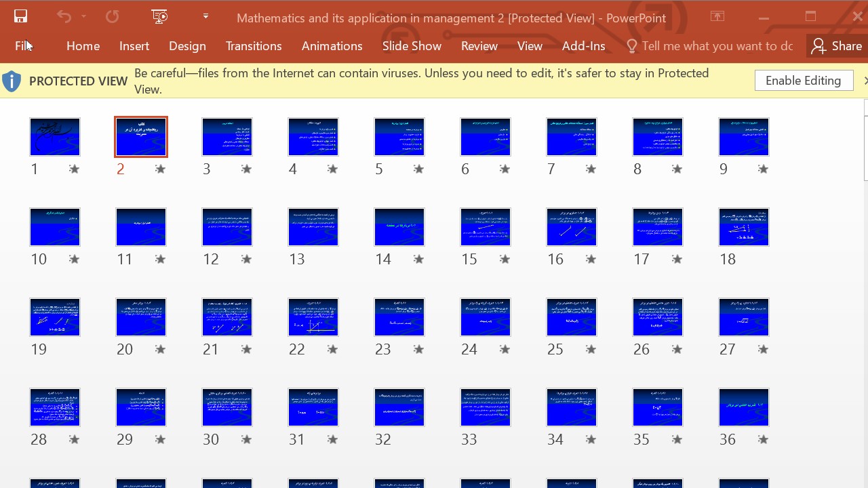Viewport: 868px width, 488px height.
Task: Click transition star icon under slide 34
Action: coord(591,439)
